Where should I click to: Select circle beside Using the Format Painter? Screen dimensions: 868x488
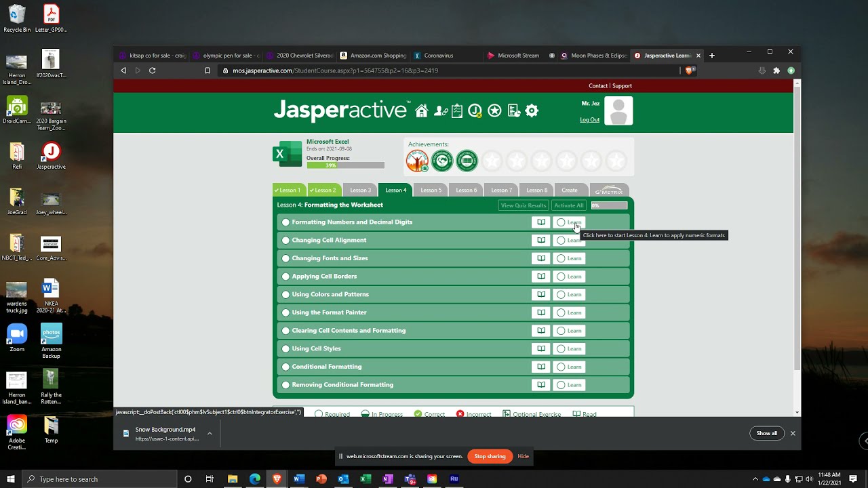coord(285,312)
